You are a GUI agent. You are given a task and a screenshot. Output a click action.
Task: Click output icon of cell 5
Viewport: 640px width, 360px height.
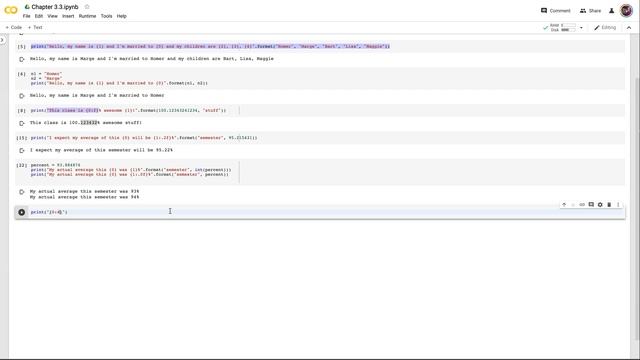pos(22,59)
